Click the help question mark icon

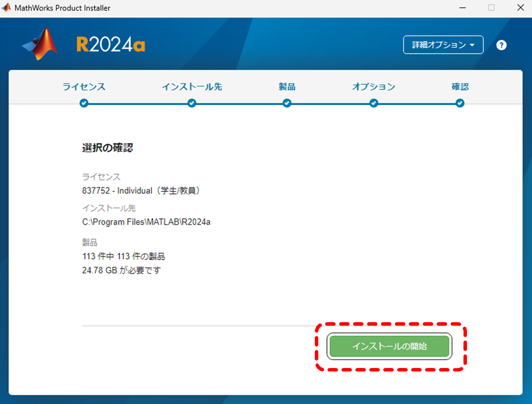tap(501, 45)
